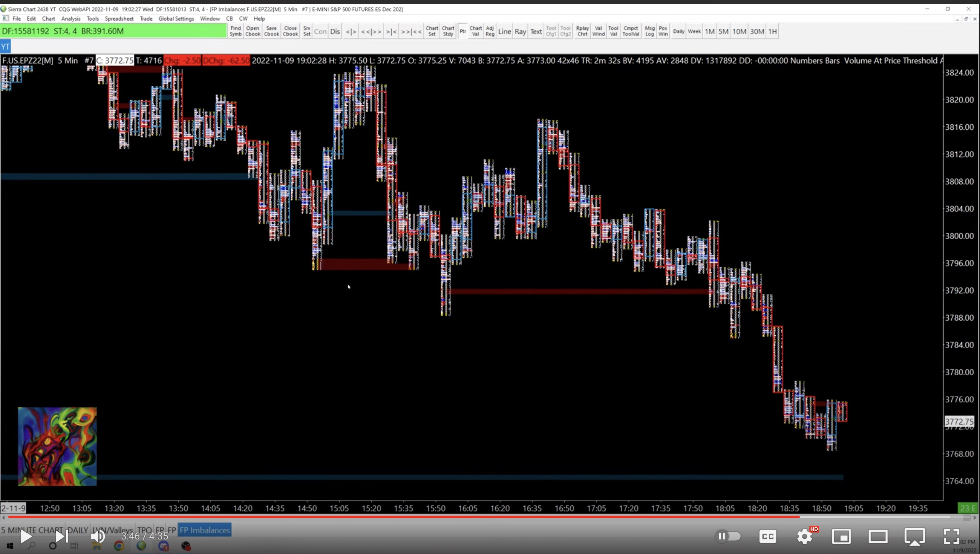Toggle the Ptr pointer mode button

coord(462,31)
